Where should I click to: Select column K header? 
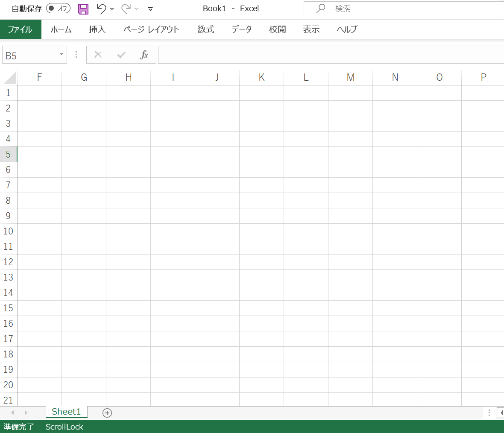coord(261,77)
